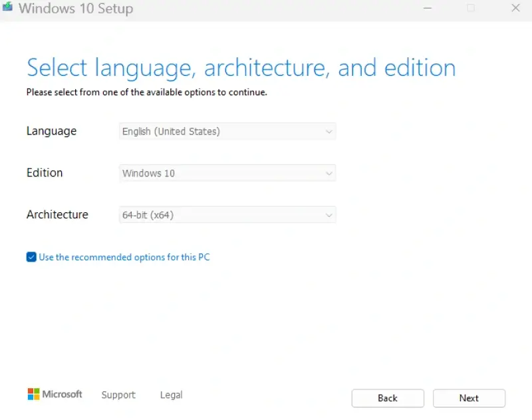Click the Architecture dropdown chevron
Viewport: 532px width, 420px height.
coord(329,214)
